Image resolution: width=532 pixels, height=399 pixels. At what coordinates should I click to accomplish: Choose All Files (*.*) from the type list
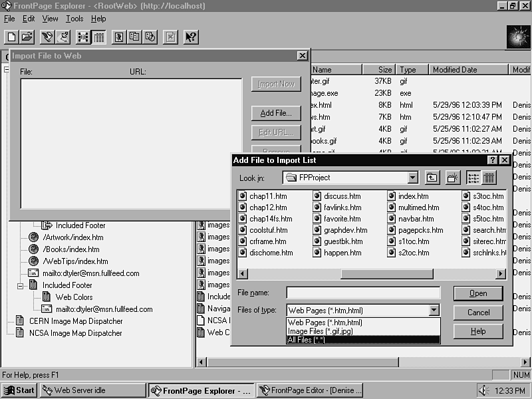(362, 340)
